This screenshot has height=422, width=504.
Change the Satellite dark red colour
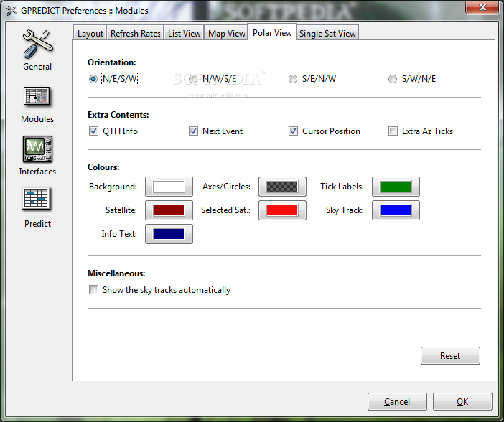coord(169,210)
